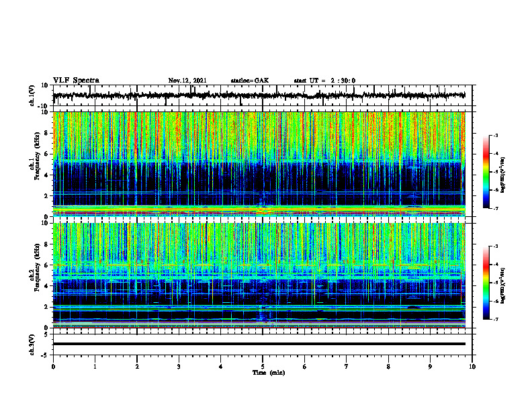532x411 pixels.
Task: Click time axis tick label "5"
Action: (x=263, y=367)
